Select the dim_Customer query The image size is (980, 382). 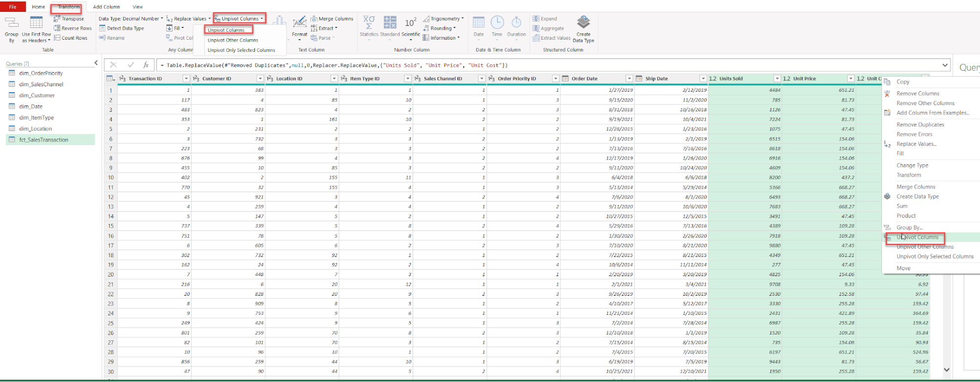(37, 96)
